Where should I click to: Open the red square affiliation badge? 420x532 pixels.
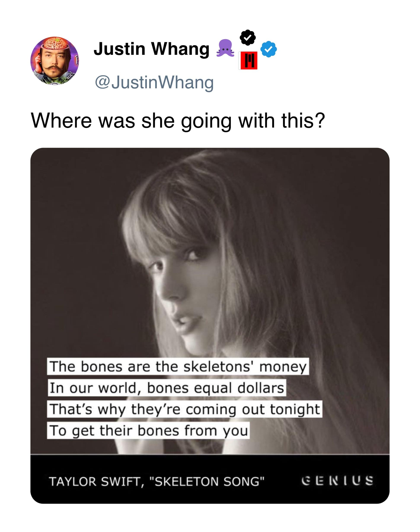click(x=248, y=60)
